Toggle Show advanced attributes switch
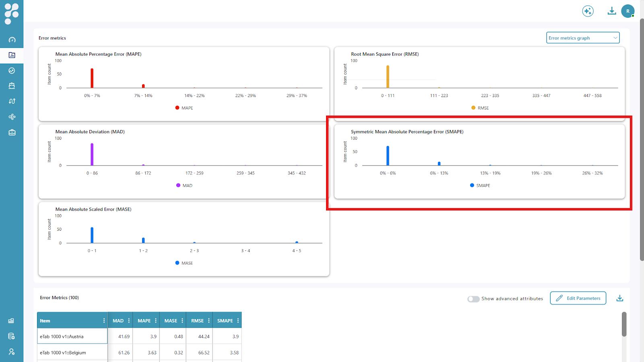 click(473, 299)
